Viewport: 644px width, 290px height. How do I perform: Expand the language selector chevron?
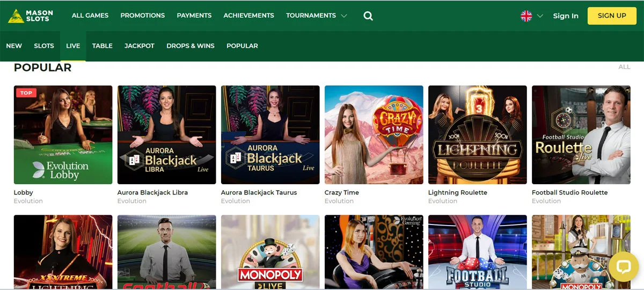coord(540,16)
